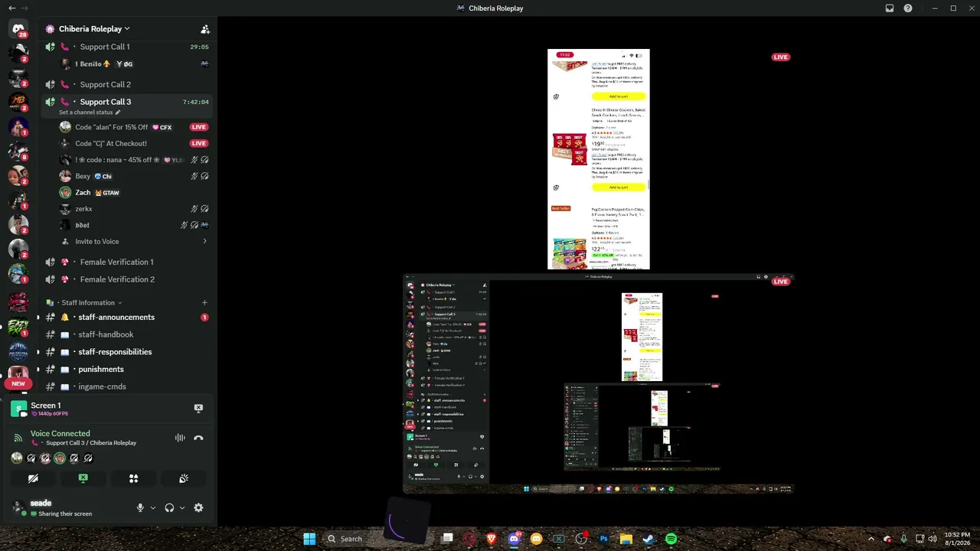This screenshot has width=980, height=551.
Task: Join the Support Call 2 voice channel
Action: tap(126, 84)
